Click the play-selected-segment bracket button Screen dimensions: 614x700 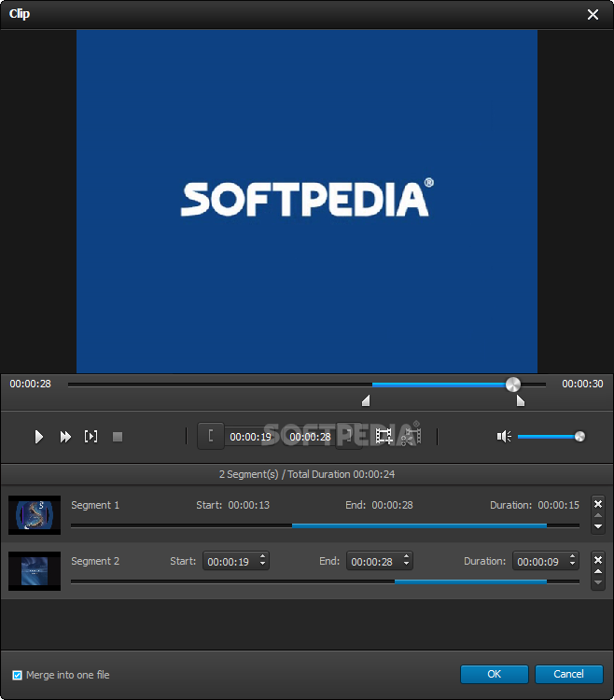[x=91, y=436]
